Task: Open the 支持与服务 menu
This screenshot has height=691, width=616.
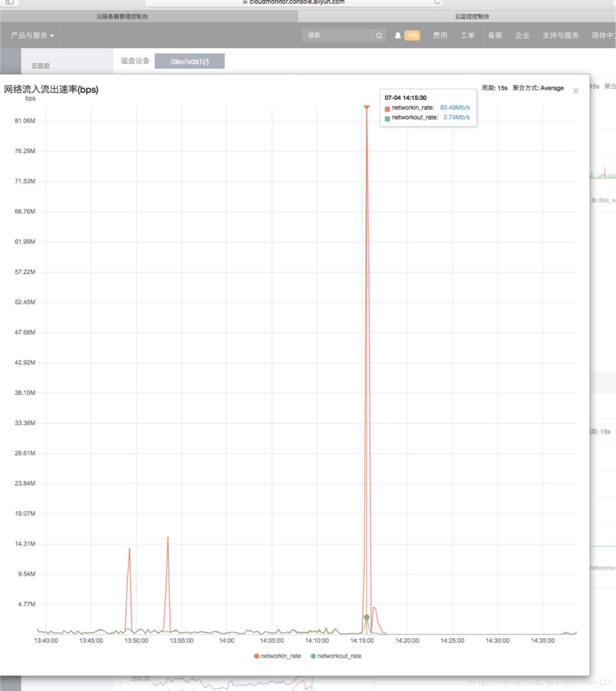Action: click(560, 35)
